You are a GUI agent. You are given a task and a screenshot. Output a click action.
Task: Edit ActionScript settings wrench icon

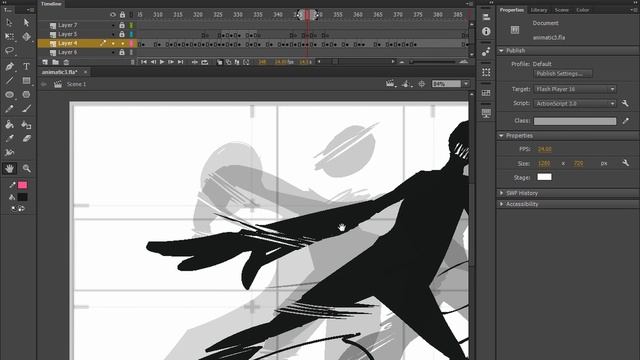tap(625, 103)
